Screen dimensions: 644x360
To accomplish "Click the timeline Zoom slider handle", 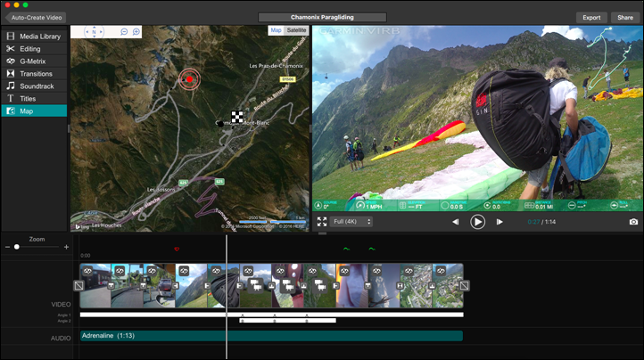I will pyautogui.click(x=16, y=247).
